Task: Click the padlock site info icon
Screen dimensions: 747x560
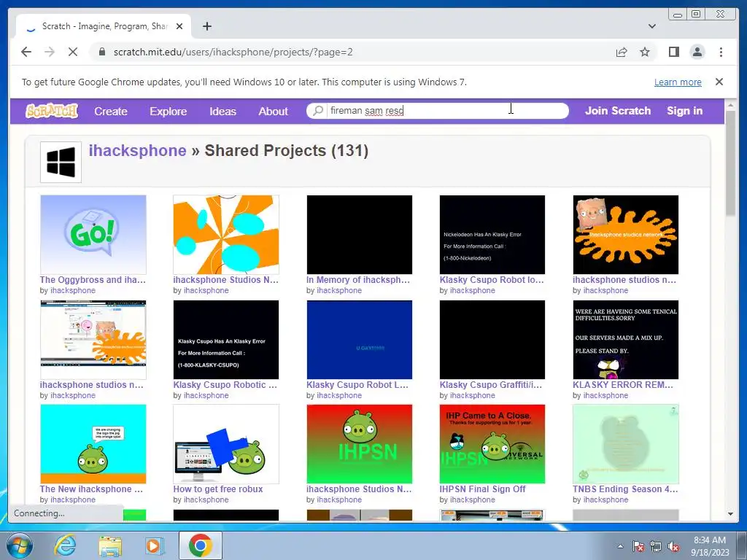Action: coord(101,52)
